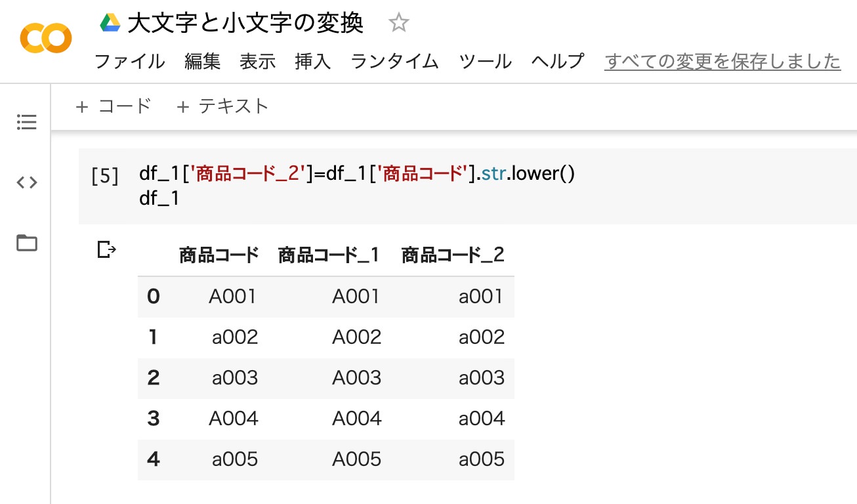Add a code cell with + コード
The height and width of the screenshot is (504, 857).
tap(114, 106)
